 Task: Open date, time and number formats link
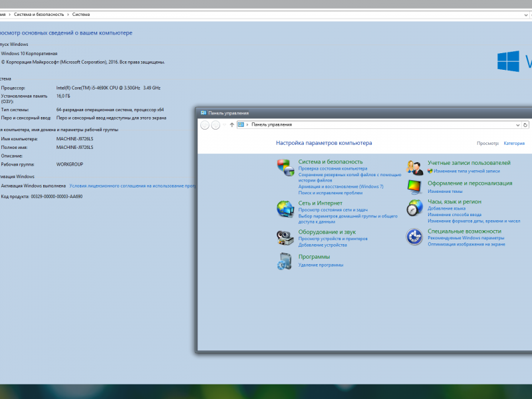473,221
